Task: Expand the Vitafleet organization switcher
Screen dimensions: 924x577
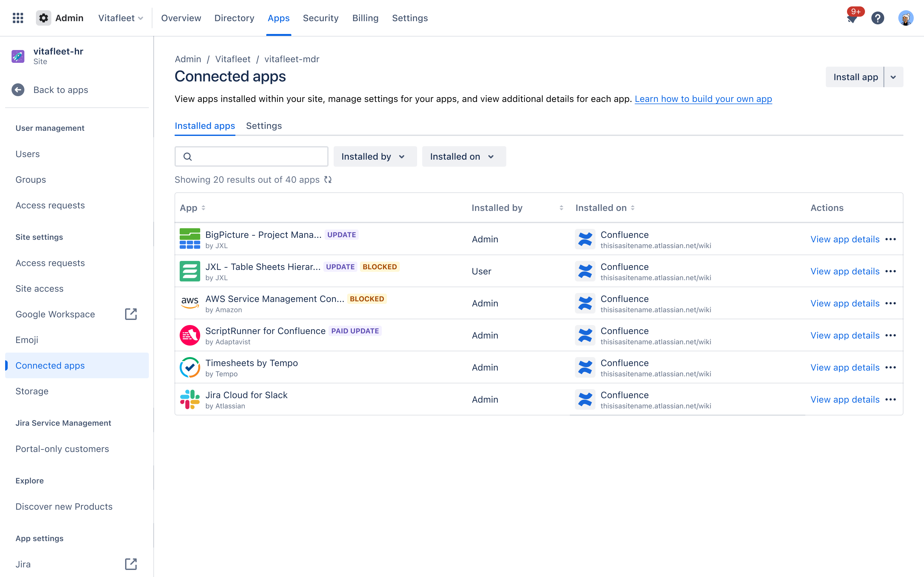Action: 121,18
